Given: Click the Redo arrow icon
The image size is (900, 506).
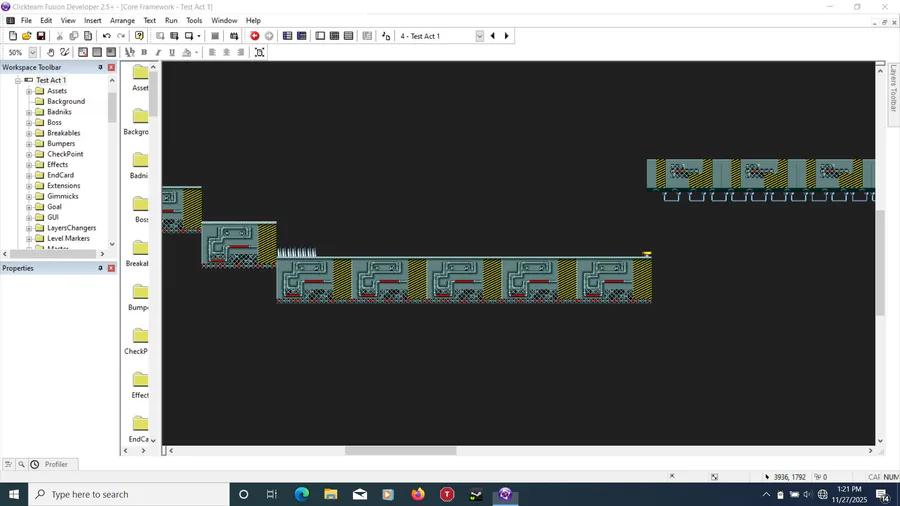Looking at the screenshot, I should tap(121, 36).
